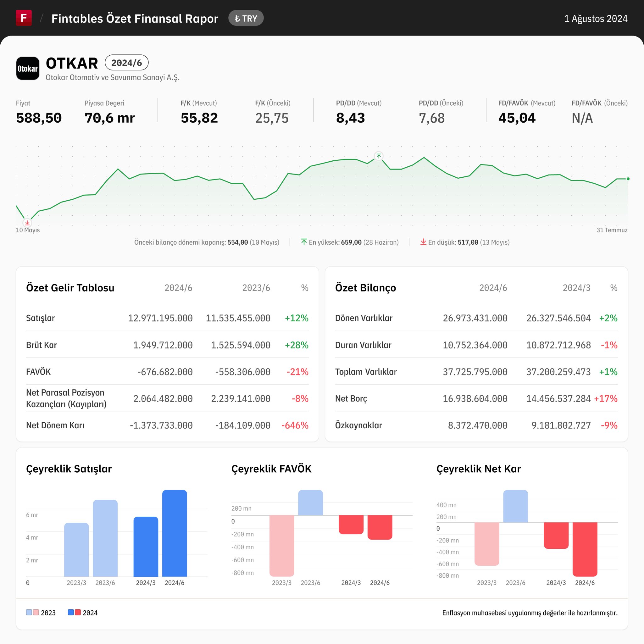644x644 pixels.
Task: Click the 10 Mayıs chart start label
Action: (28, 230)
